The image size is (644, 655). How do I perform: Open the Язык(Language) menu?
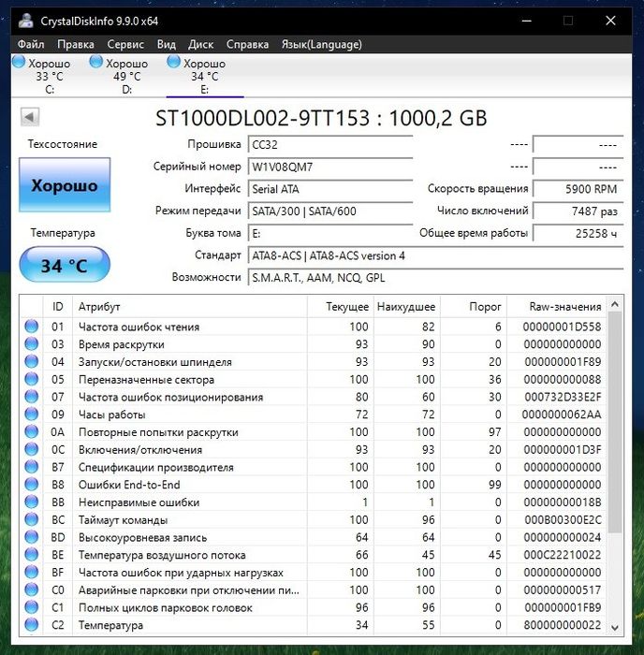pos(321,44)
